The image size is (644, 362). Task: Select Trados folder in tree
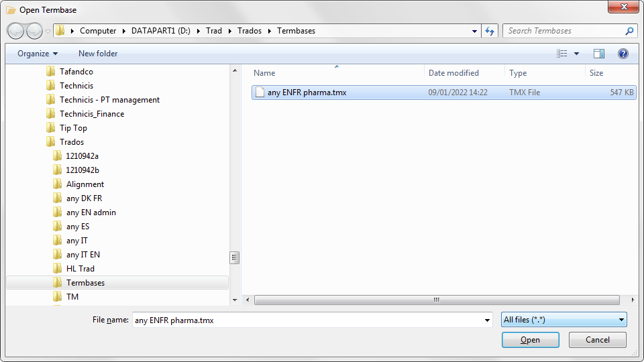pos(72,141)
